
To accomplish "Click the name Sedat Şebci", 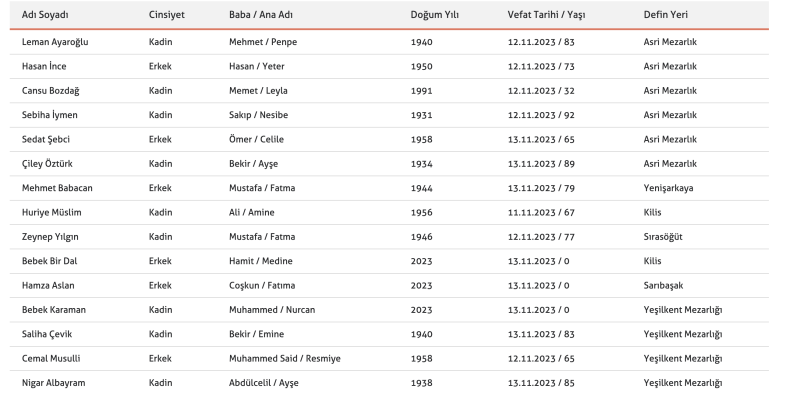I will (x=45, y=139).
